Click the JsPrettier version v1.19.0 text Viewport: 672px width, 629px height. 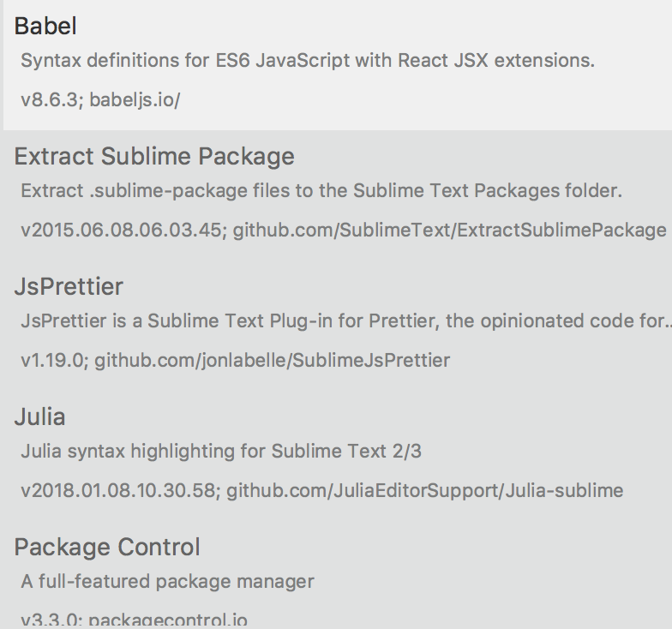click(52, 360)
